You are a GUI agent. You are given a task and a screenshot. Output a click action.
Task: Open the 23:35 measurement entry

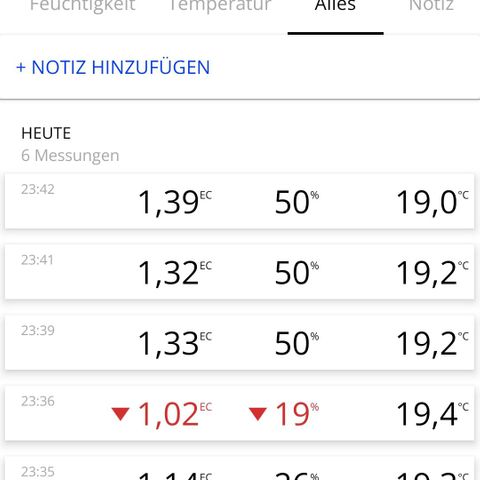239,468
